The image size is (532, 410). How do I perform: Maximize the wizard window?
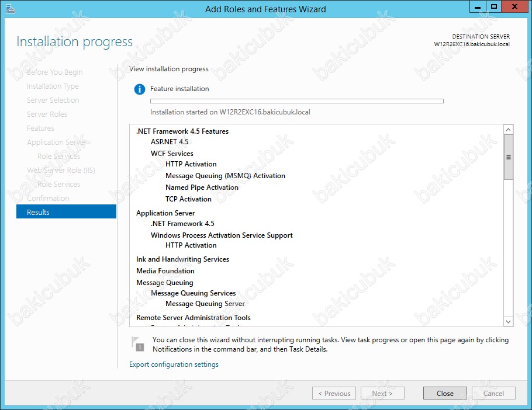click(x=494, y=7)
